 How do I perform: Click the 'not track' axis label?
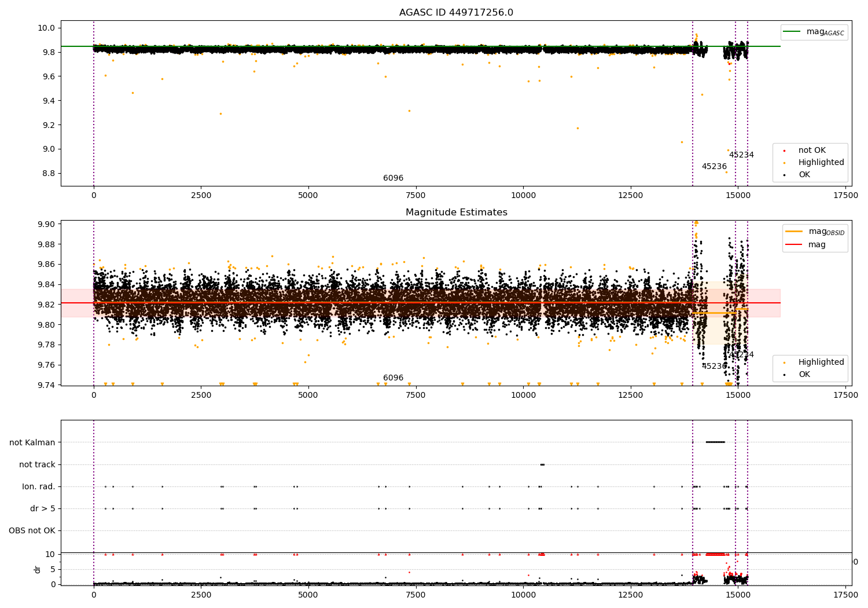(x=37, y=464)
